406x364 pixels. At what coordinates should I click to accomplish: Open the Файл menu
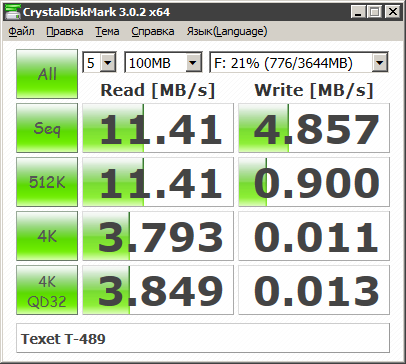coord(21,31)
